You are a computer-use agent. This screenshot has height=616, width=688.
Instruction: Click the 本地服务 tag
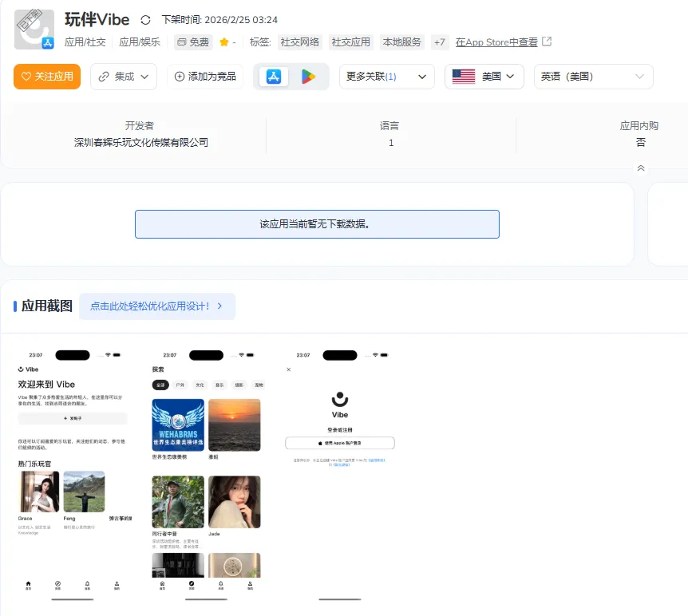point(401,42)
